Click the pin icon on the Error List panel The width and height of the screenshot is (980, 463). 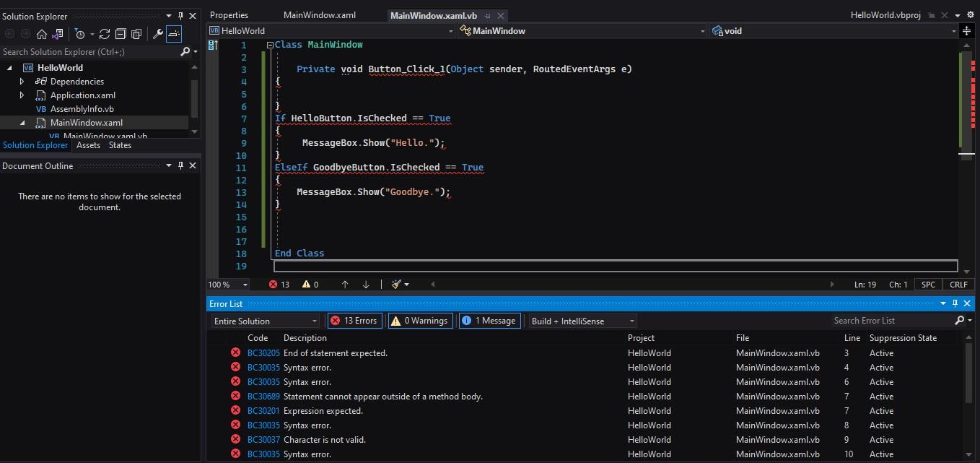(x=955, y=303)
